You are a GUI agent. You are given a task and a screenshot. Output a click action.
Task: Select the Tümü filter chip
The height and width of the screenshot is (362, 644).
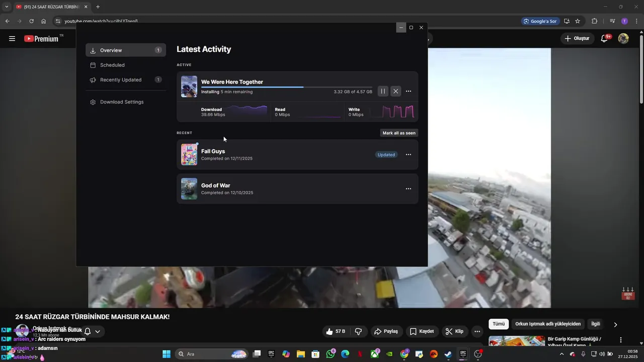click(x=499, y=324)
